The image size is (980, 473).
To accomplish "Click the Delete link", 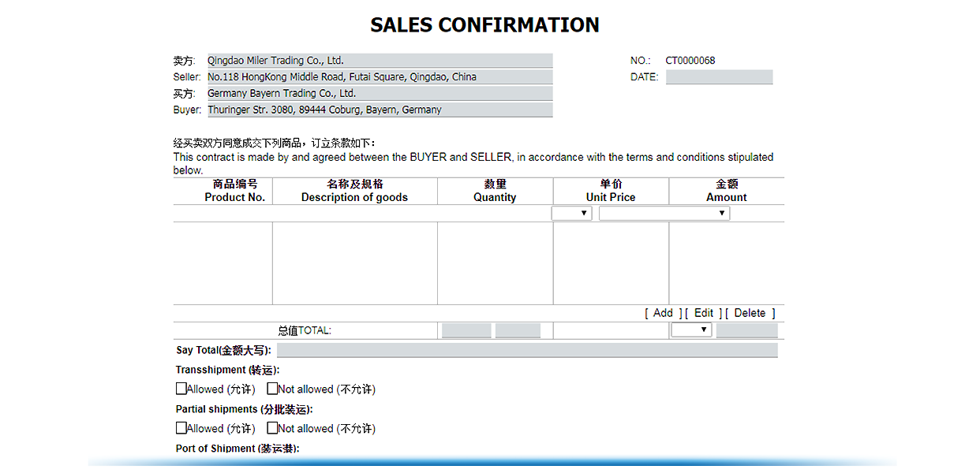I will [750, 313].
